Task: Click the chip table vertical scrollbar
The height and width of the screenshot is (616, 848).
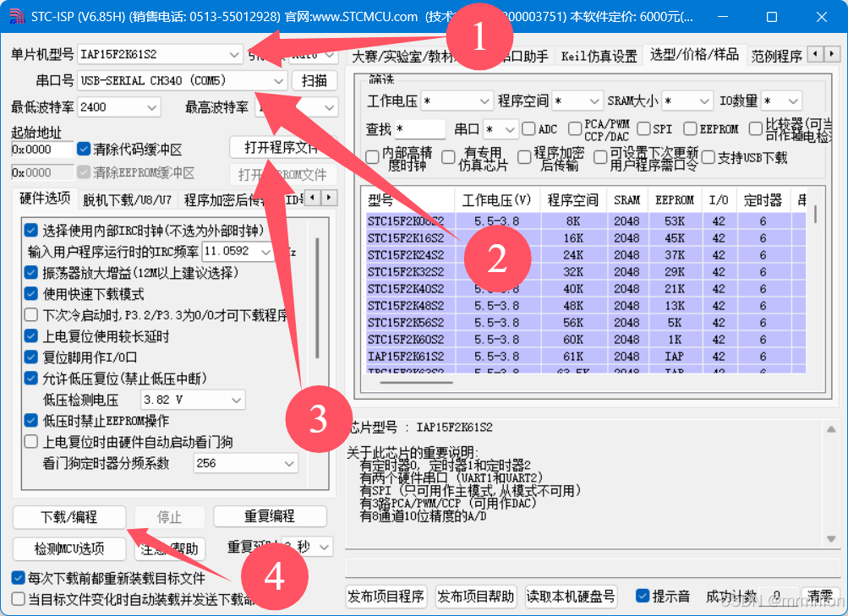Action: (815, 214)
